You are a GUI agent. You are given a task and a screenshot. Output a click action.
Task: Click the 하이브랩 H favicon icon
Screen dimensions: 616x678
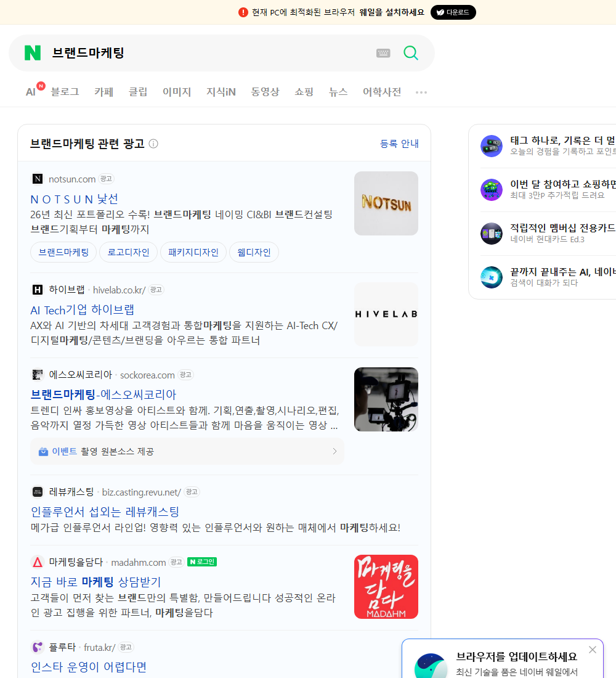pos(38,289)
